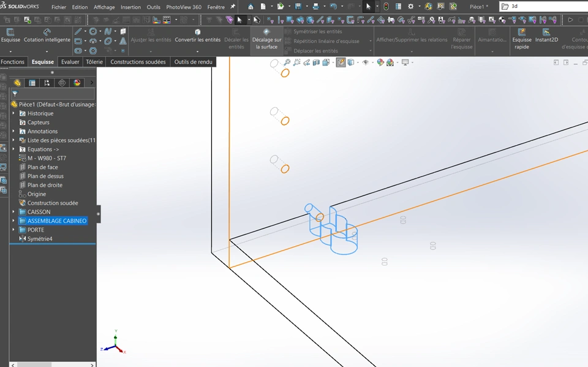The width and height of the screenshot is (588, 367).
Task: Select the Line sketch tool
Action: pyautogui.click(x=78, y=31)
